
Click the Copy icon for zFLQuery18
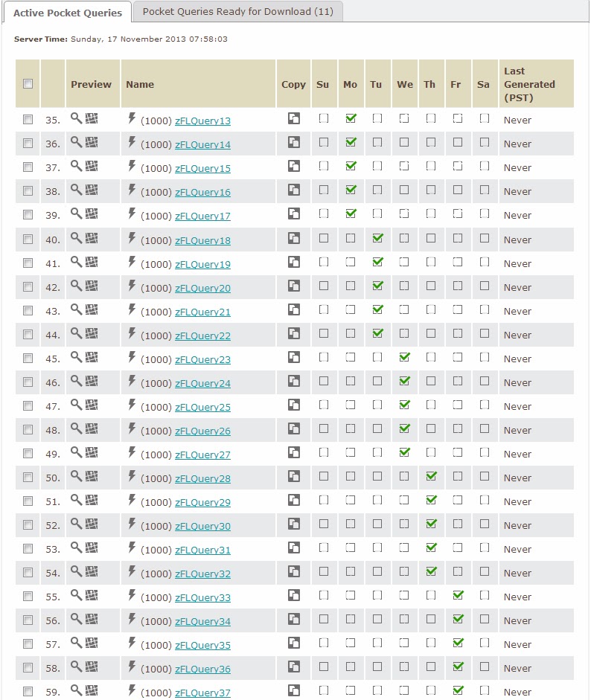point(294,239)
